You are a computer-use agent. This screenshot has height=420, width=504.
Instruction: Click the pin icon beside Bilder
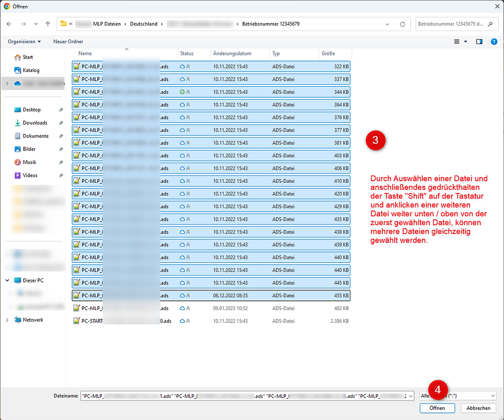pyautogui.click(x=61, y=149)
